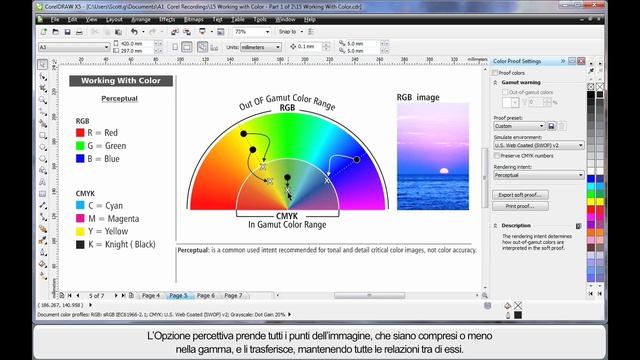Open the Simulate environment dropdown
The width and height of the screenshot is (640, 360).
pyautogui.click(x=539, y=145)
